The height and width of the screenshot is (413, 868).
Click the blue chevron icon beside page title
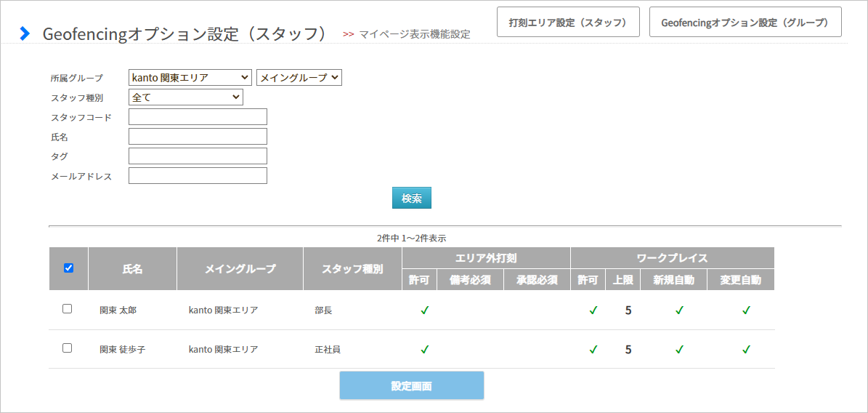(24, 33)
